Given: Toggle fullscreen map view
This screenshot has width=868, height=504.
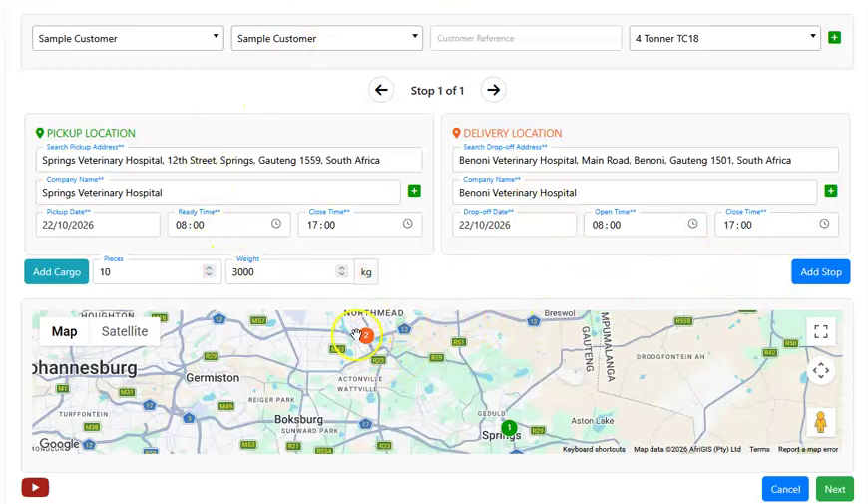Looking at the screenshot, I should pyautogui.click(x=821, y=331).
